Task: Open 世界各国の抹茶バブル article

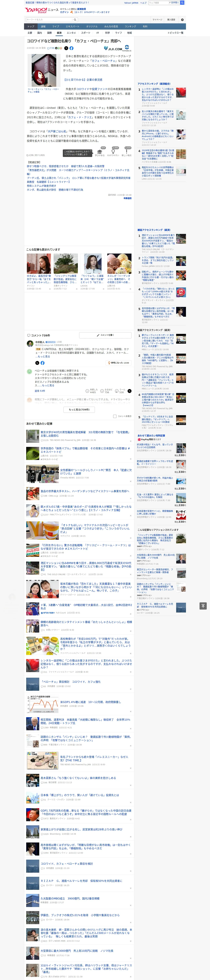Action: tap(85, 450)
